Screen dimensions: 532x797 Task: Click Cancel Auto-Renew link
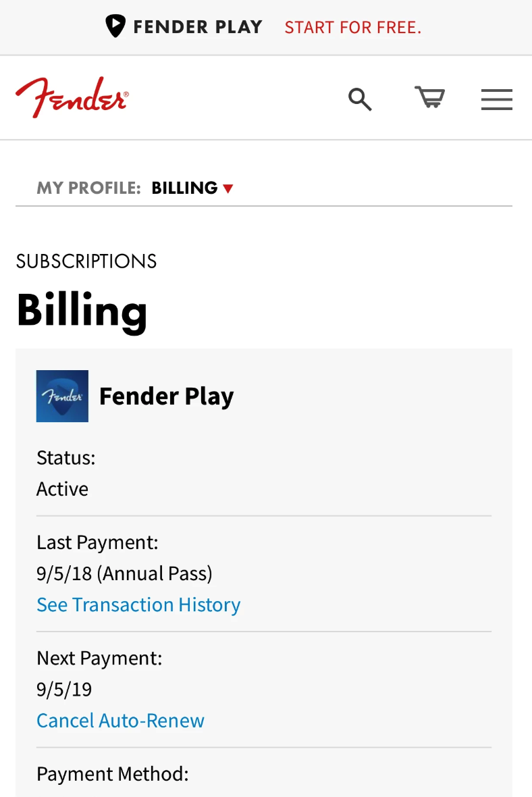(120, 721)
